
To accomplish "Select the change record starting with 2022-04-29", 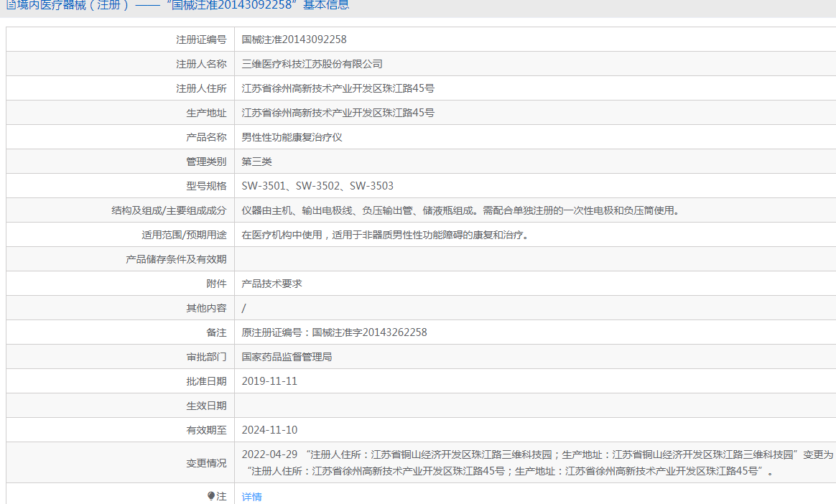I will pos(537,463).
